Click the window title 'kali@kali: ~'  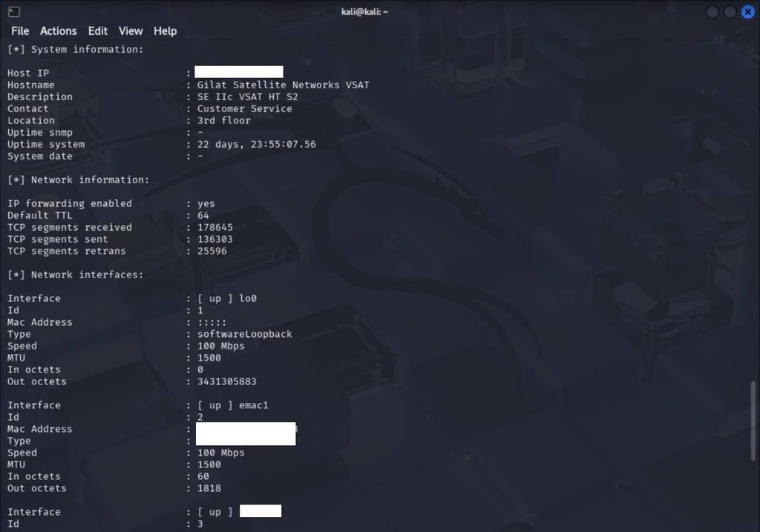364,12
